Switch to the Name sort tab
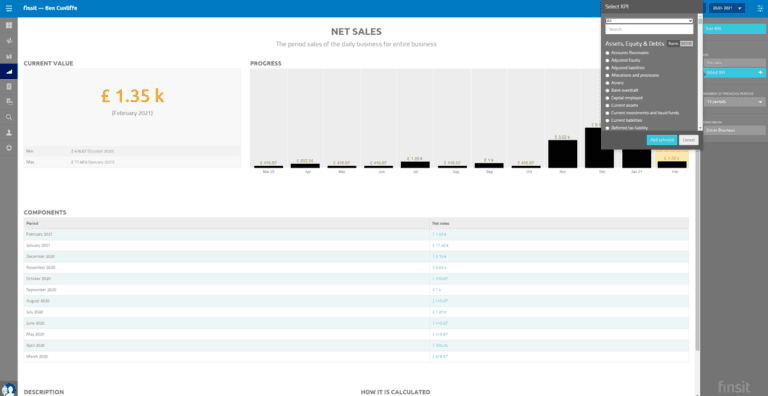This screenshot has height=396, width=768. pos(673,44)
